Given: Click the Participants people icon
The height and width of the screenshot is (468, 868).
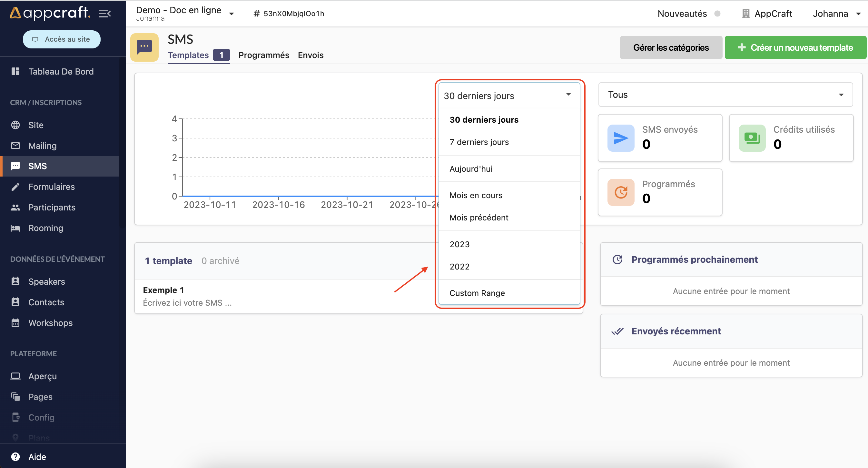Looking at the screenshot, I should [x=15, y=207].
